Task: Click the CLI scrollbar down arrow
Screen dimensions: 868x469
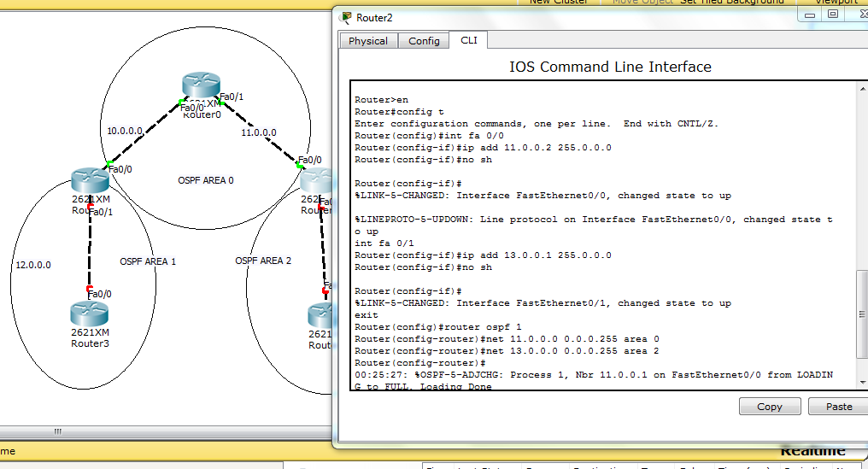Action: 863,383
